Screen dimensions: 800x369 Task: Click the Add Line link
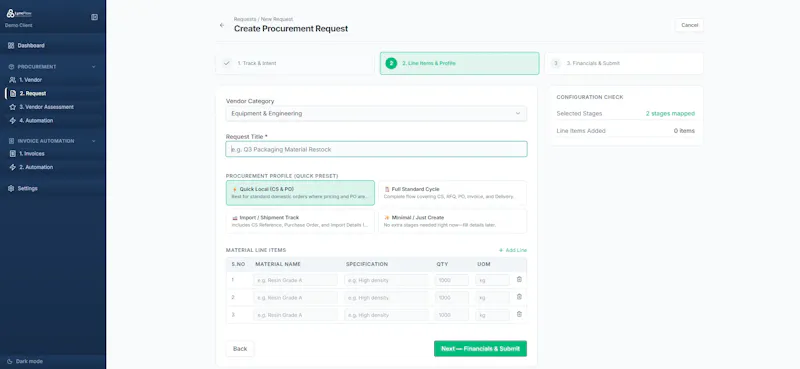513,250
